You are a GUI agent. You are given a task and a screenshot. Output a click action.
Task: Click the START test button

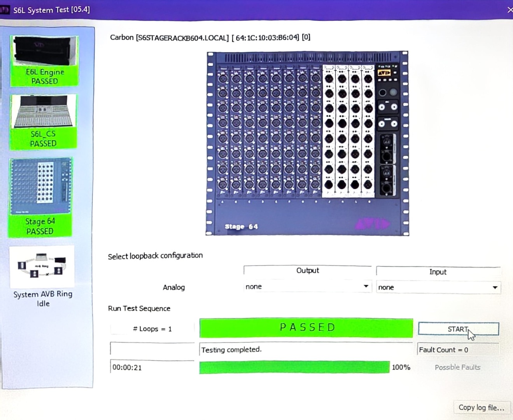pyautogui.click(x=459, y=329)
